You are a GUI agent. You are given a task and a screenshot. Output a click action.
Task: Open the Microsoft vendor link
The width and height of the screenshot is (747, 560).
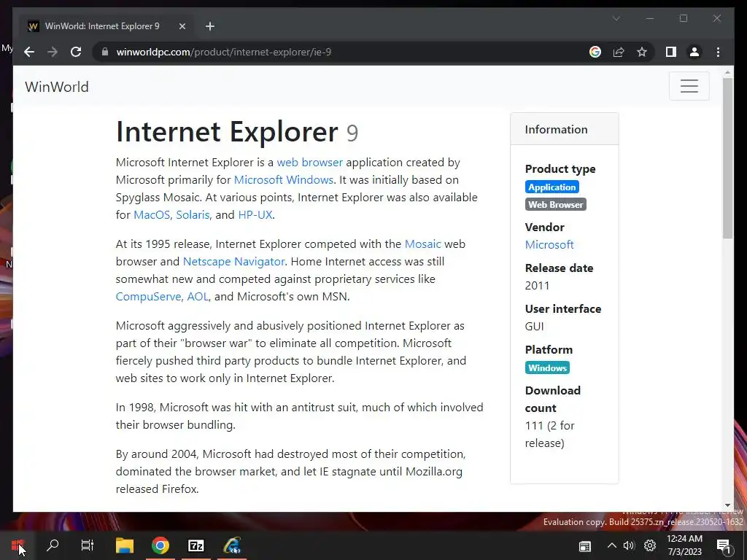549,245
